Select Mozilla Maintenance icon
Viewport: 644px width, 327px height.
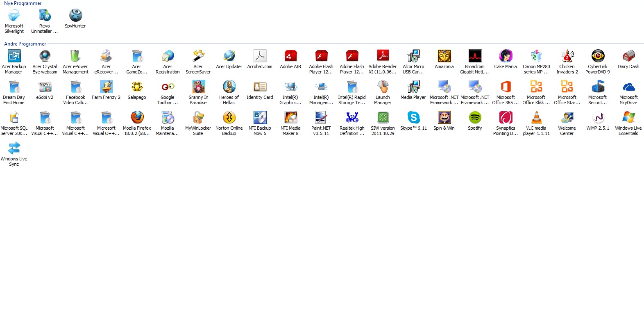[168, 117]
